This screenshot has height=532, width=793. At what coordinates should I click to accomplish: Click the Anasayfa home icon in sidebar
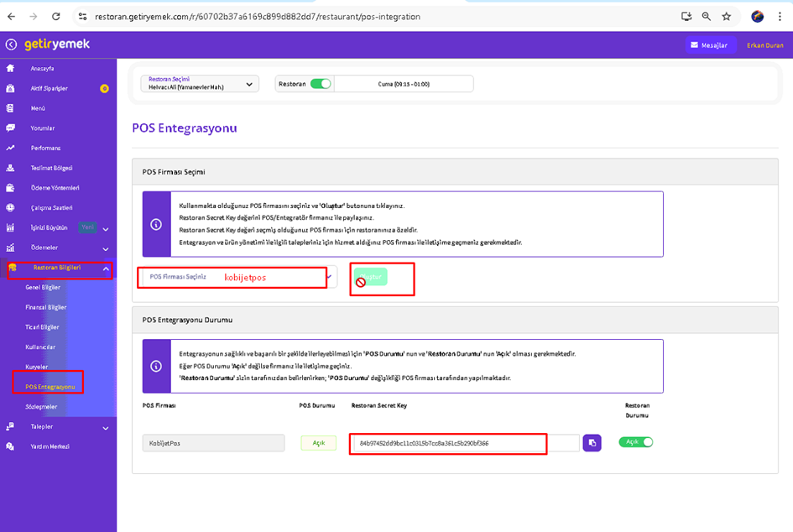coord(10,68)
